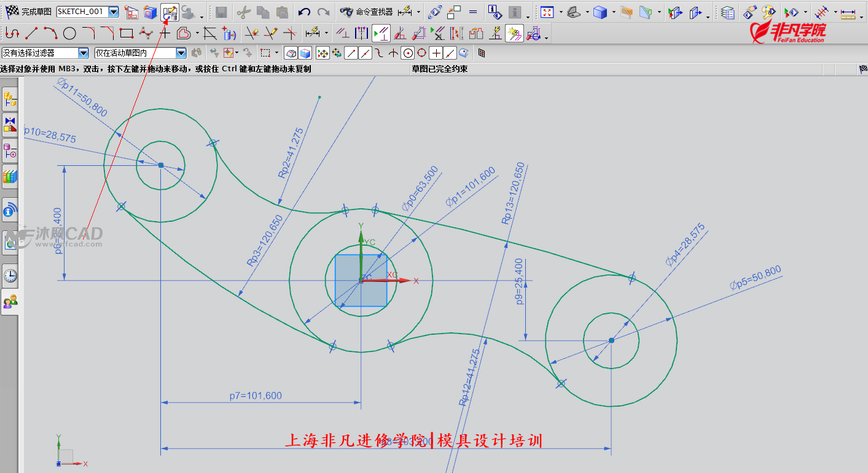Select the Profile curve tool

click(x=13, y=33)
